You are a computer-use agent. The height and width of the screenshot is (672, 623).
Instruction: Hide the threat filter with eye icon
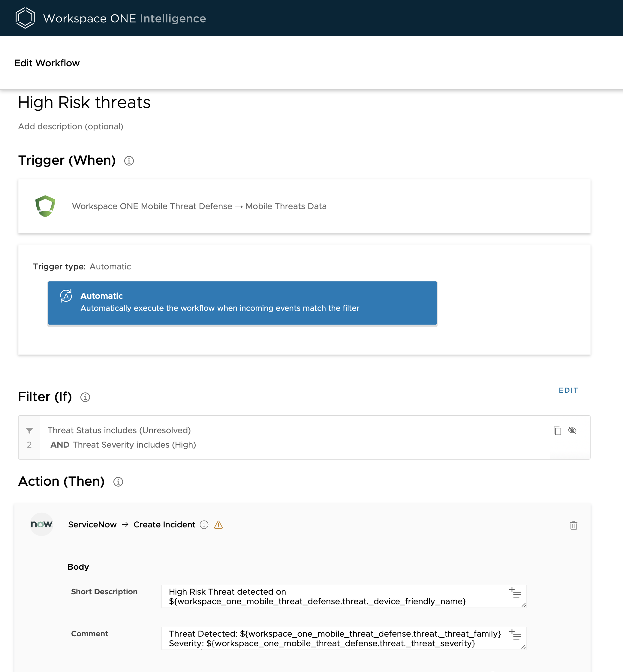[572, 430]
